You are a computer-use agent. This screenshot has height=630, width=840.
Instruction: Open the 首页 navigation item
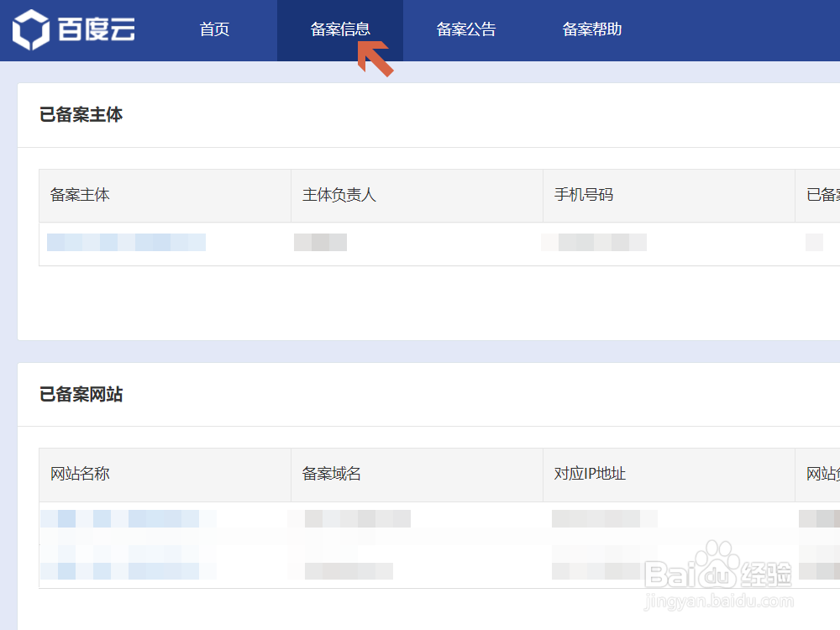214,29
